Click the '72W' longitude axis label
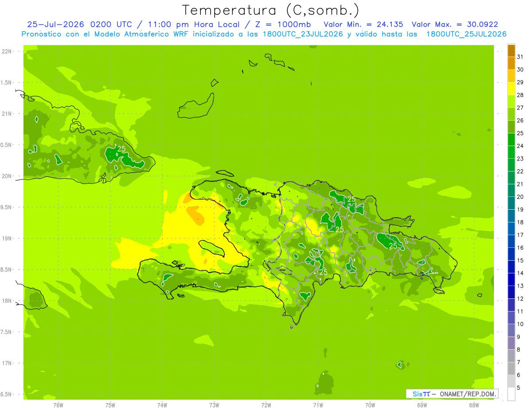 click(266, 405)
